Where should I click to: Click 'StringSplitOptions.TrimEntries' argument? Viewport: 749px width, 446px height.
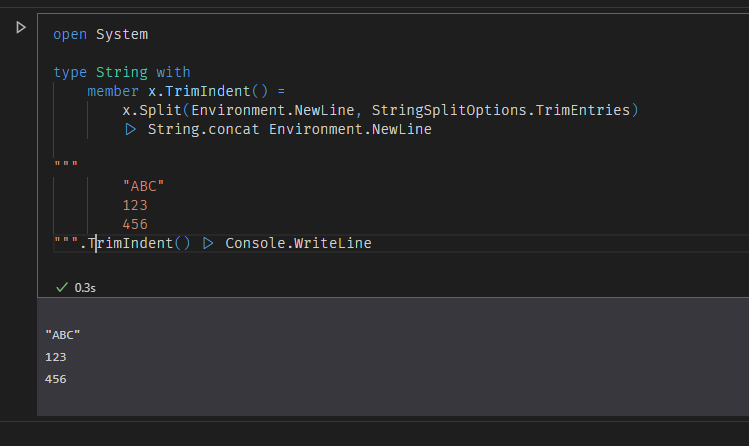click(501, 110)
